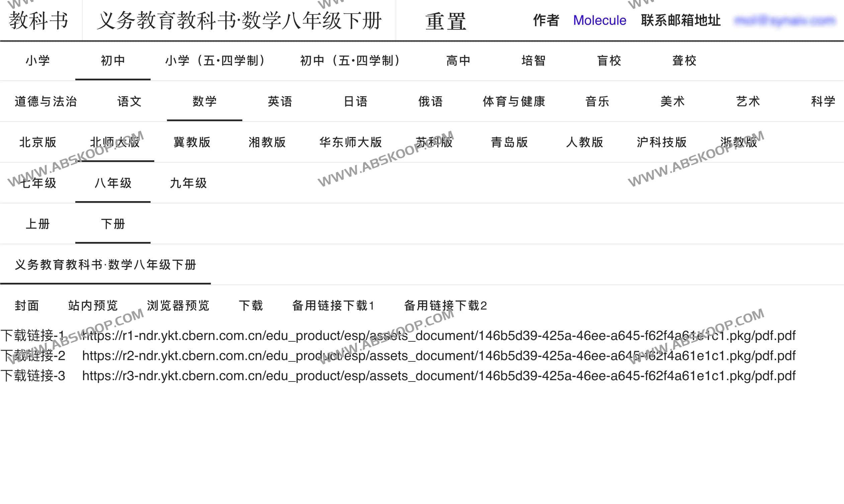844x504 pixels.
Task: Choose the 人教版 edition tab
Action: pos(585,142)
